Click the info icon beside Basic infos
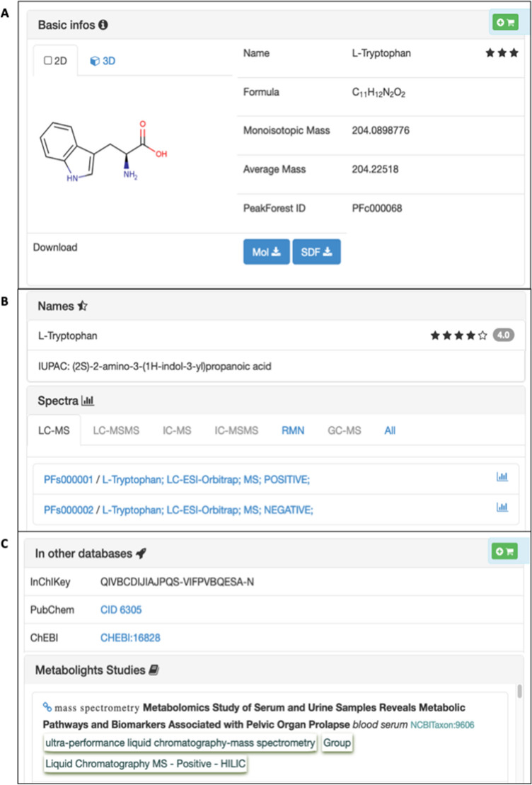Screen dimensions: 532x785 pyautogui.click(x=103, y=25)
